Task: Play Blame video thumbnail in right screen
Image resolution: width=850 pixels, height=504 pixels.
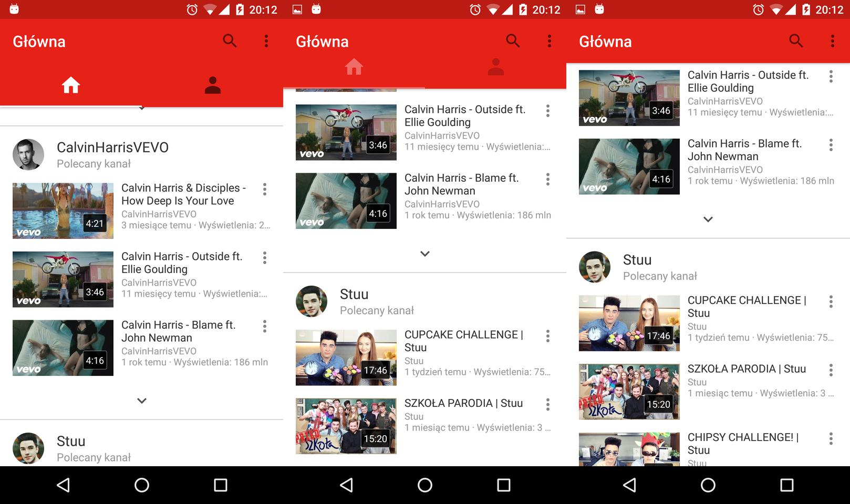Action: [x=629, y=166]
